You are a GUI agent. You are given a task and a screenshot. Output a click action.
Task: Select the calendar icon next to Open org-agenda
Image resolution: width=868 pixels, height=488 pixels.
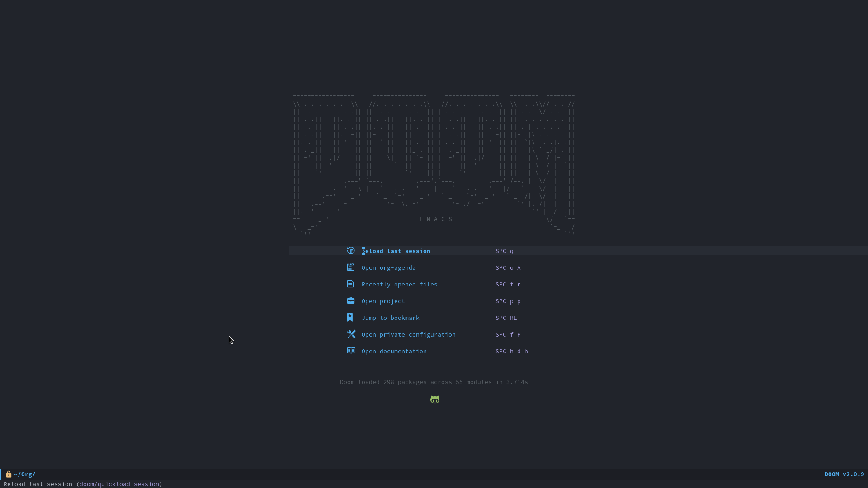(x=351, y=267)
